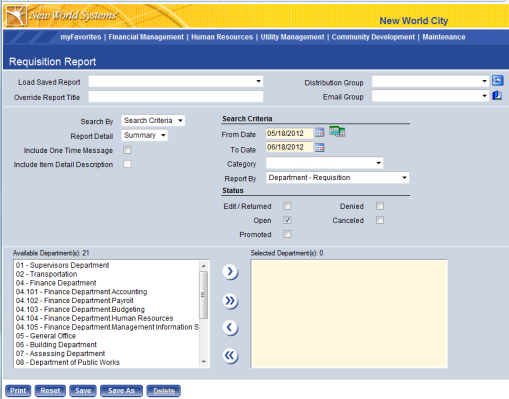
Task: Open the Utility Management menu
Action: pos(292,37)
